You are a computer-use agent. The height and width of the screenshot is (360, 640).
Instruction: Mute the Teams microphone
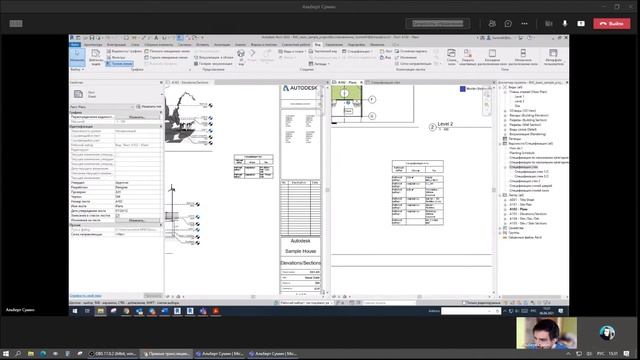(x=565, y=24)
